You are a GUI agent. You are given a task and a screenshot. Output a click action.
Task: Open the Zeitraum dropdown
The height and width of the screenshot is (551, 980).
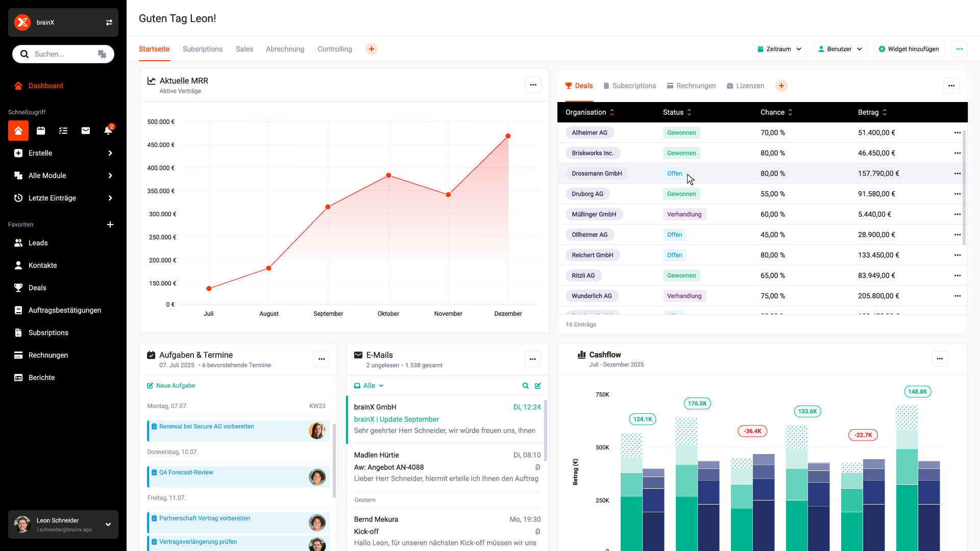click(x=779, y=48)
